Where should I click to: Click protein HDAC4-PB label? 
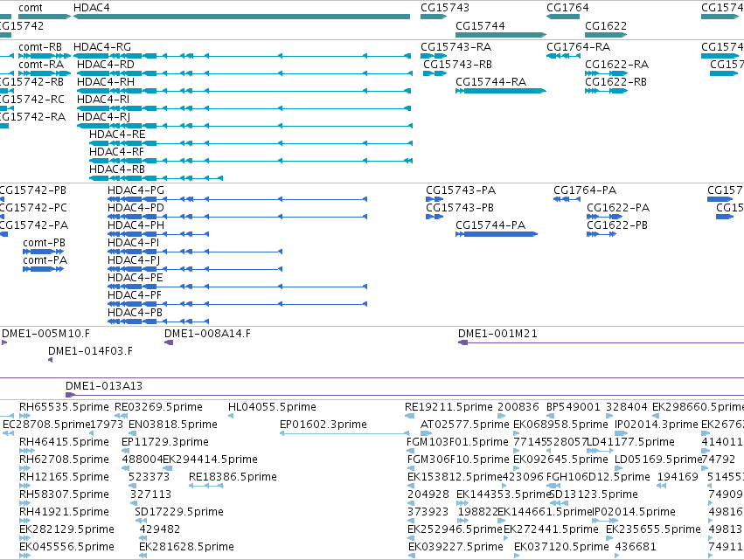tap(136, 313)
